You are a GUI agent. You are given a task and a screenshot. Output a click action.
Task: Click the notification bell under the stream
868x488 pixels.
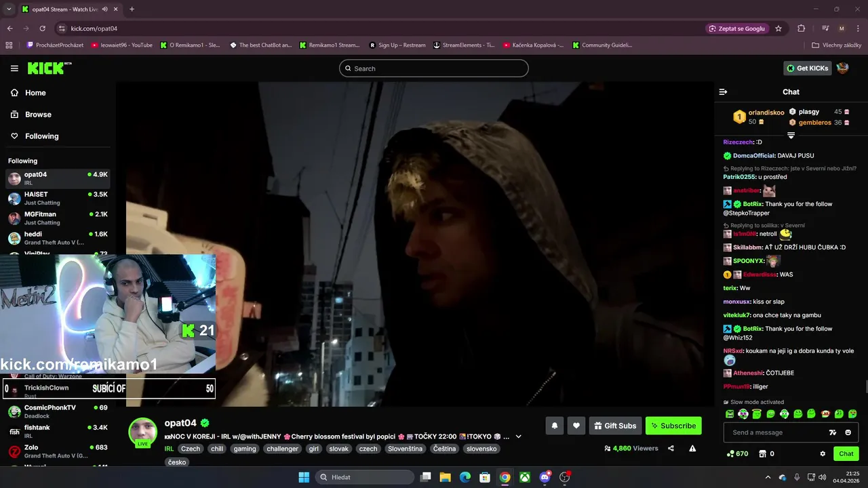(555, 426)
